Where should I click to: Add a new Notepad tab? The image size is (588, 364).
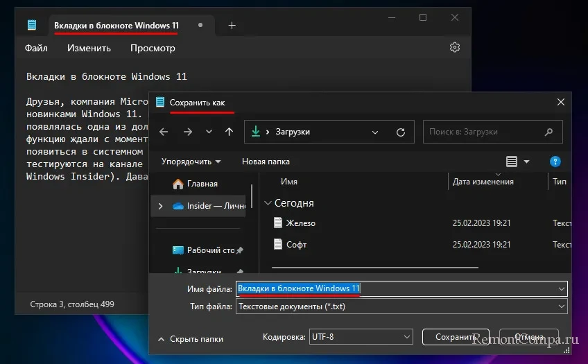[232, 26]
